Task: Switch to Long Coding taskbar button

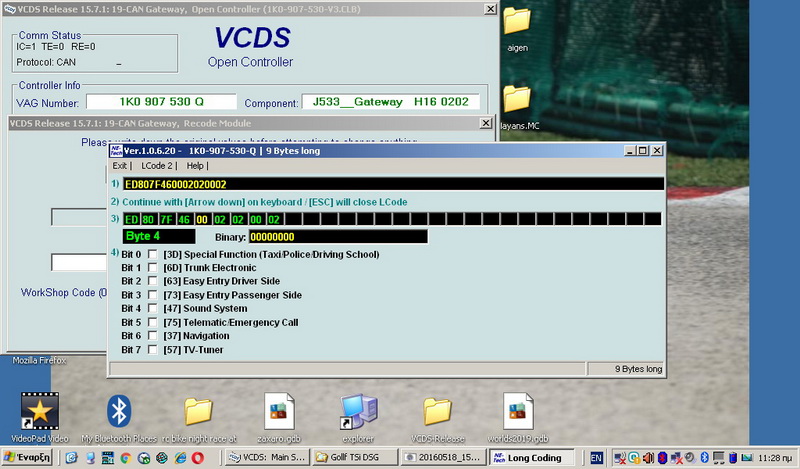Action: coord(532,458)
